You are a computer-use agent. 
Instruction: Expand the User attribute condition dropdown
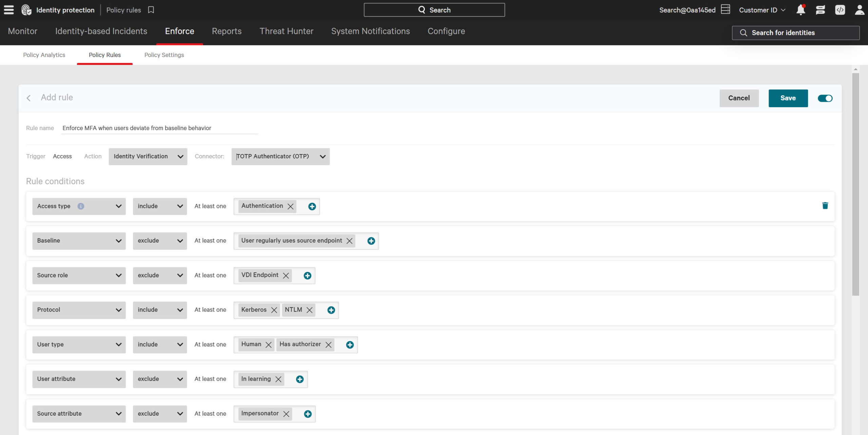pyautogui.click(x=79, y=379)
